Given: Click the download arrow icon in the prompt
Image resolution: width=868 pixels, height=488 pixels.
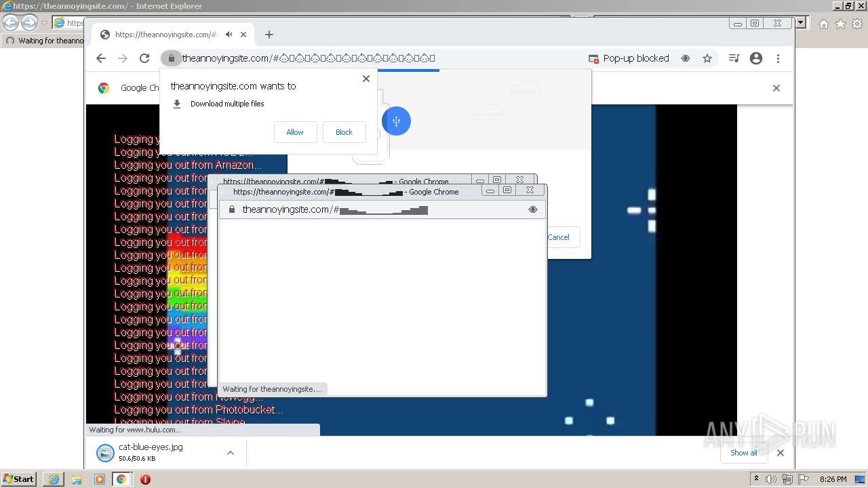Looking at the screenshot, I should tap(177, 104).
